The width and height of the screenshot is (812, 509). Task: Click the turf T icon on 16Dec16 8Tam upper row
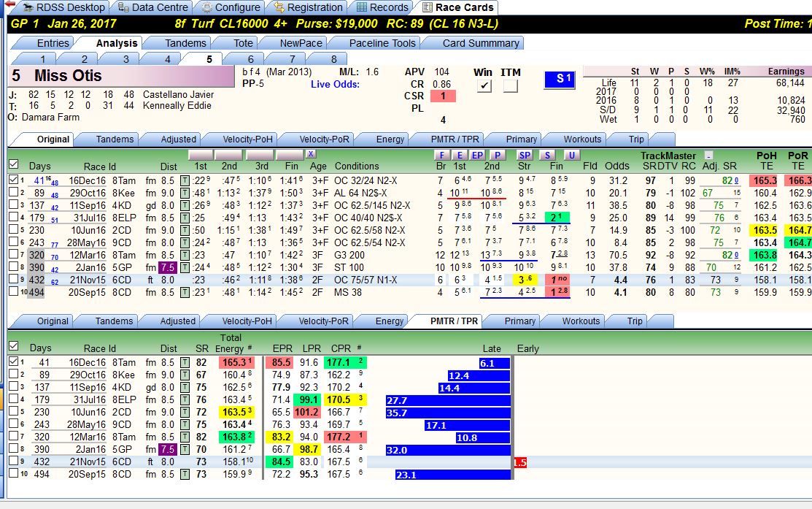coord(185,181)
